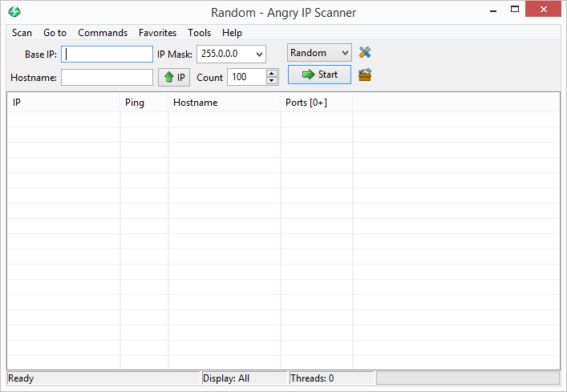Click the Angry IP Scanner title icon
Screen dimensions: 567x392
[x=14, y=12]
